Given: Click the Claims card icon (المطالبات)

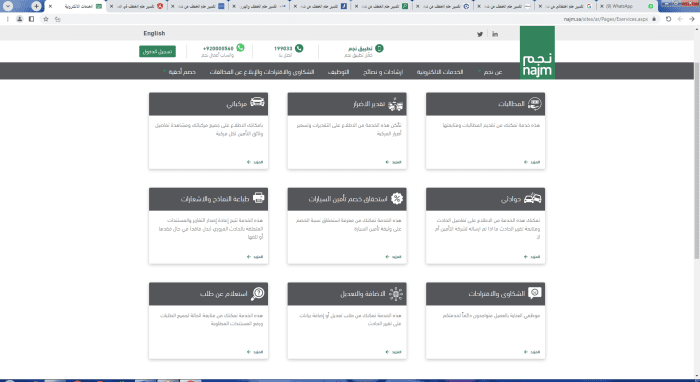Looking at the screenshot, I should click(x=534, y=104).
